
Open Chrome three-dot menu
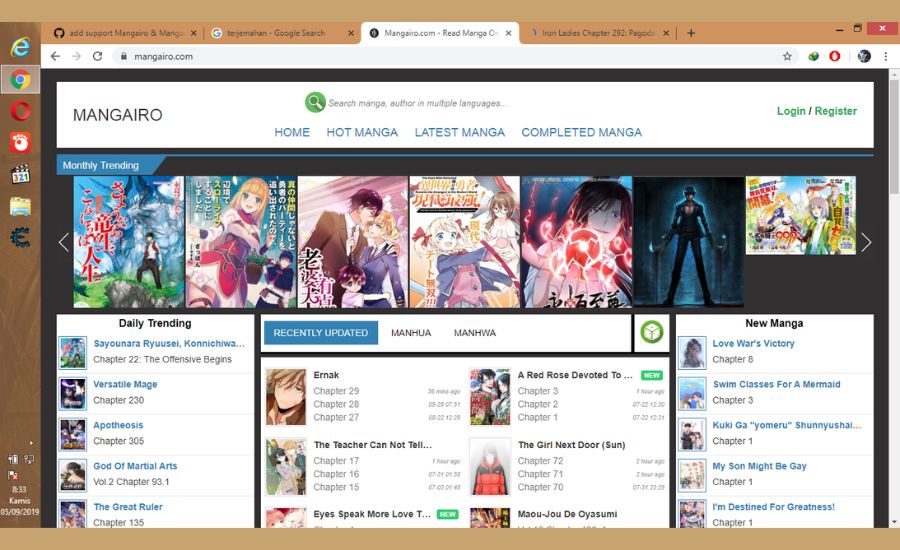pos(886,56)
